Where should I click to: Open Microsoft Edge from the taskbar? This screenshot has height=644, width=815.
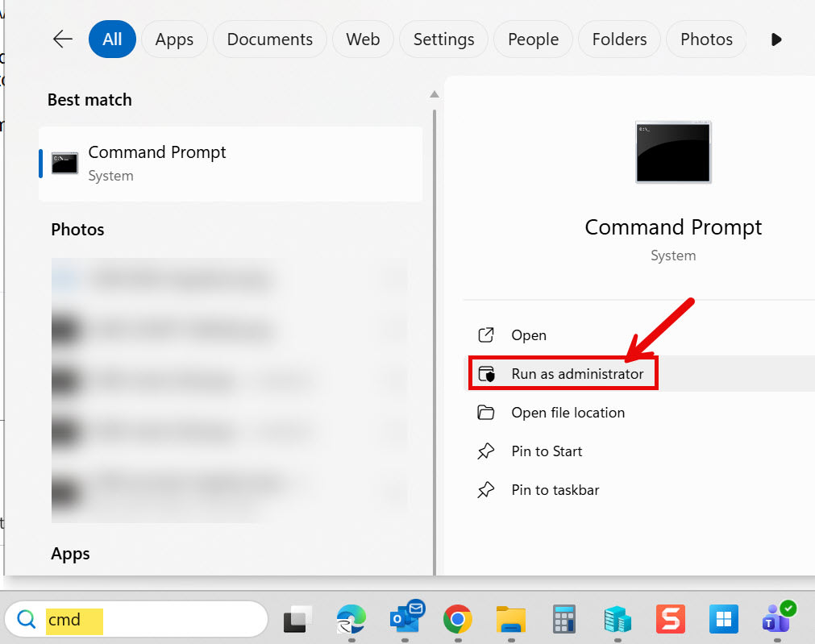pyautogui.click(x=351, y=619)
